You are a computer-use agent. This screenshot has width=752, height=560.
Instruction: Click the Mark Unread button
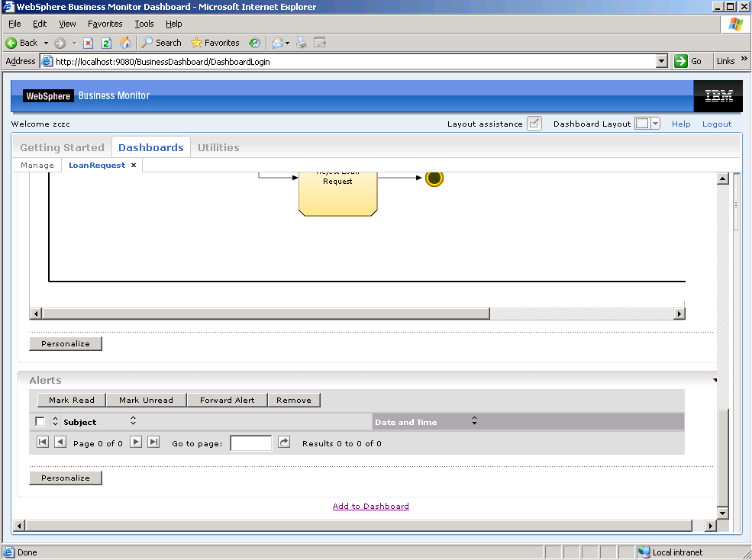coord(146,400)
